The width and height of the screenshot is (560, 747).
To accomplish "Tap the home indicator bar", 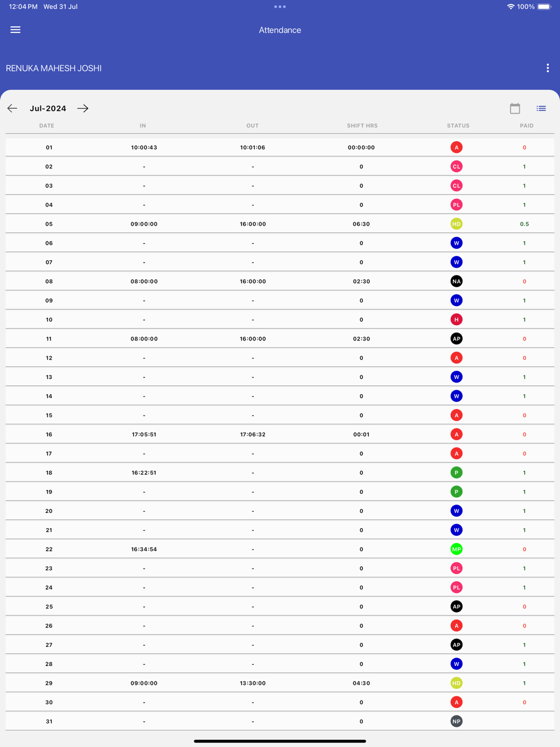I will (280, 741).
